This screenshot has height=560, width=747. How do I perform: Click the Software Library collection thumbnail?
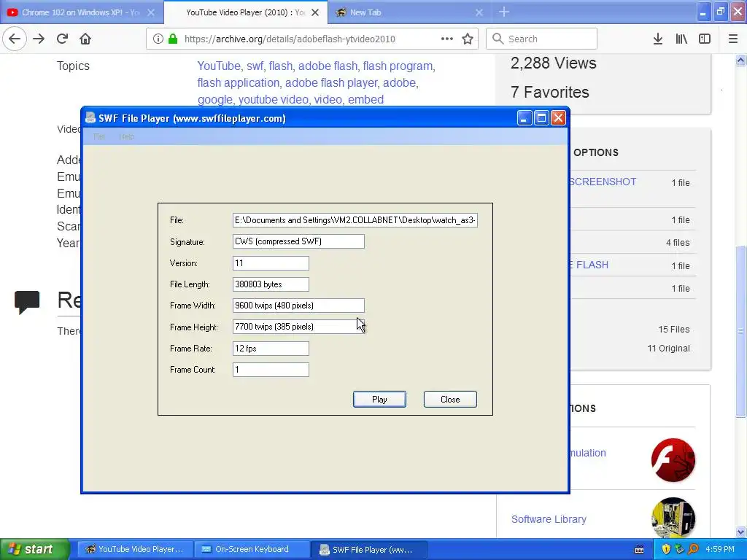tap(673, 518)
